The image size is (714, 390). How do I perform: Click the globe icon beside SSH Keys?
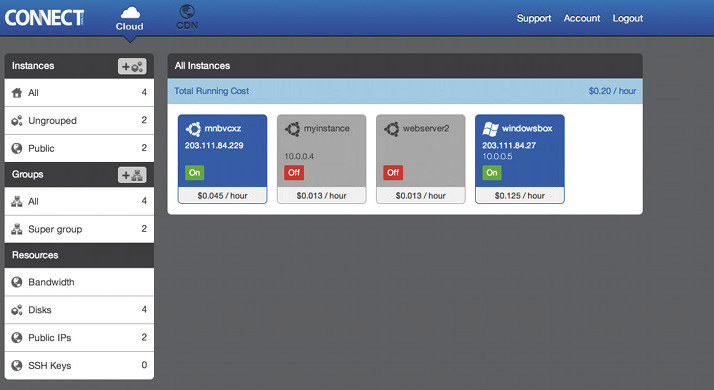[17, 366]
